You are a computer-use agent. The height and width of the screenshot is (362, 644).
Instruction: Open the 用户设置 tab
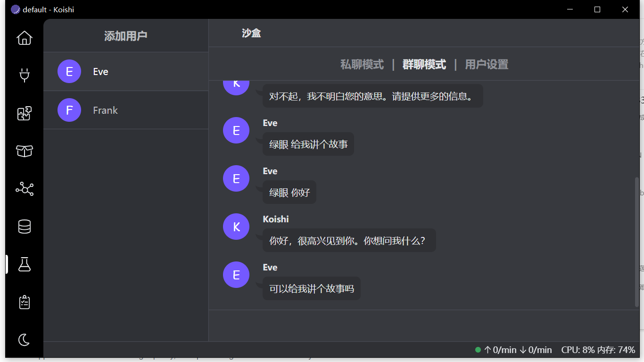point(487,65)
